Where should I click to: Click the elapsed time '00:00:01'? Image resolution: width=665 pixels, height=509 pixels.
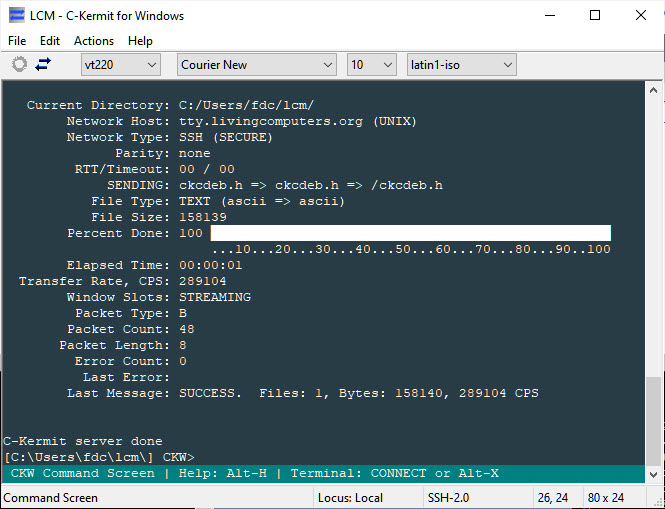(211, 266)
